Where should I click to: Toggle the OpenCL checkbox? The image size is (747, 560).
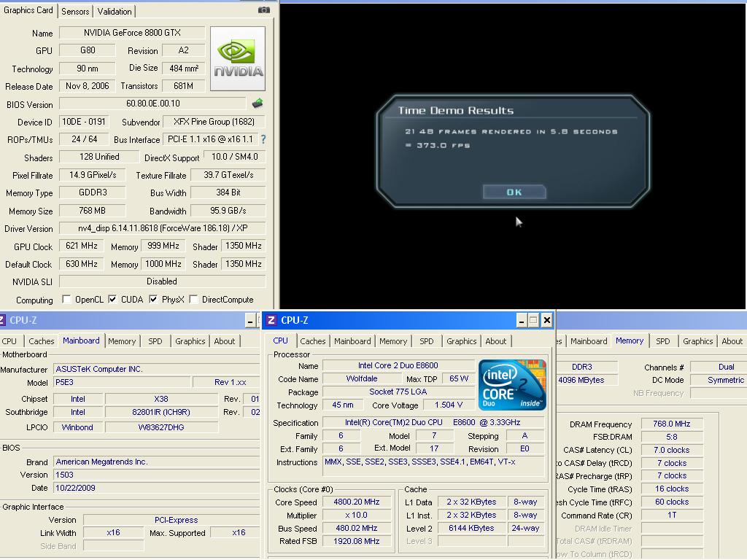(66, 299)
